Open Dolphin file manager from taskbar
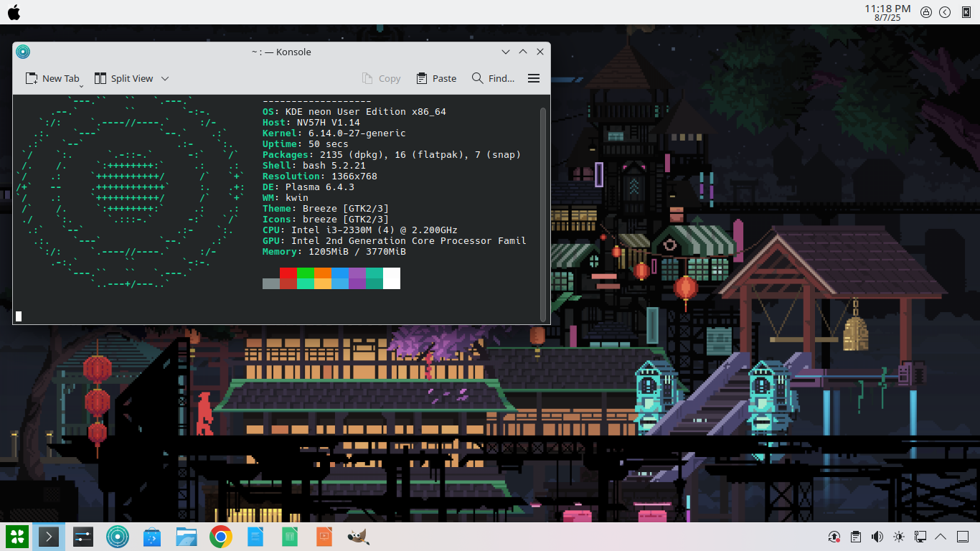980x551 pixels. point(187,537)
